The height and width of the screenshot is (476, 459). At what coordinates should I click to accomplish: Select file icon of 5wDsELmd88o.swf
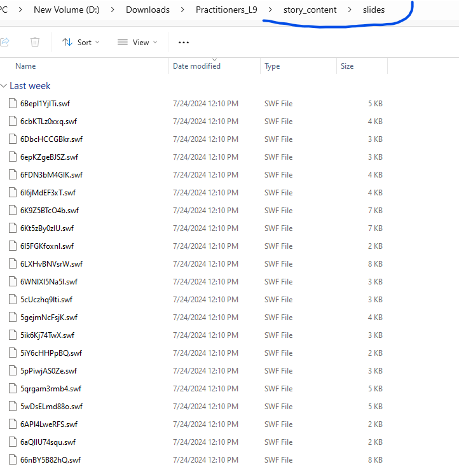13,407
